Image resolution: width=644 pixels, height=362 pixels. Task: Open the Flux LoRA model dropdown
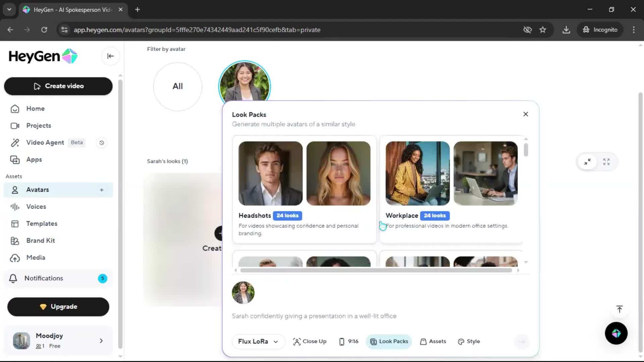pyautogui.click(x=258, y=341)
